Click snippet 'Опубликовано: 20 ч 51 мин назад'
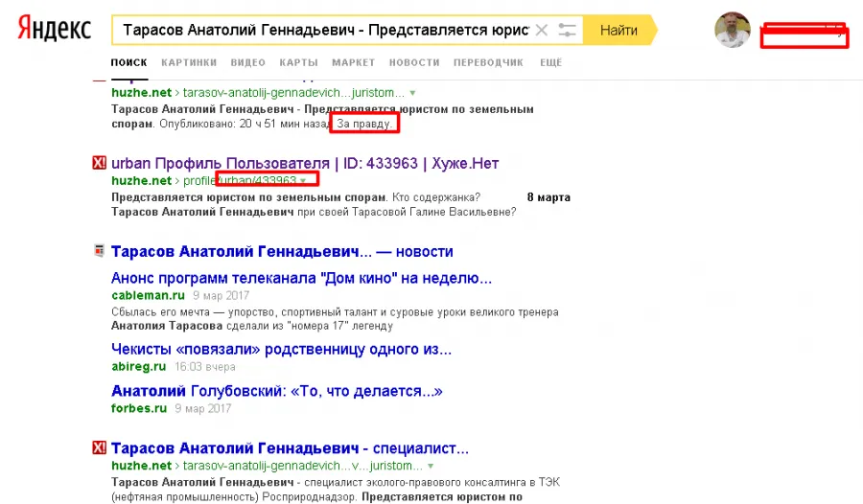This screenshot has height=504, width=863. pyautogui.click(x=246, y=124)
